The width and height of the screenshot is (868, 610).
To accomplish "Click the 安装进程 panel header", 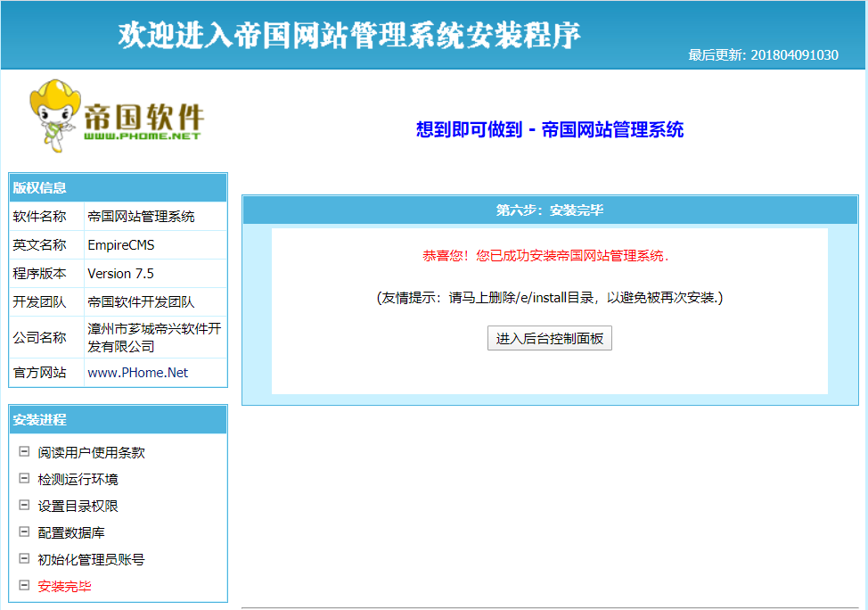I will click(x=118, y=420).
